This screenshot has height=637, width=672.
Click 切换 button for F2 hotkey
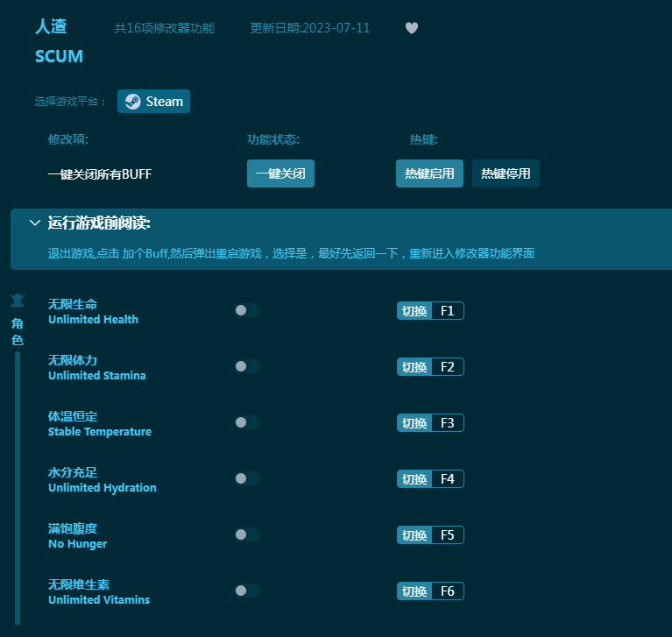point(414,367)
